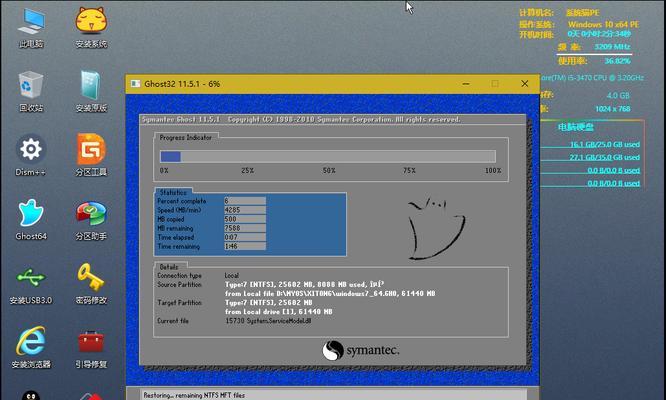
Task: Click the '36.82%' usage readout
Action: pos(618,61)
